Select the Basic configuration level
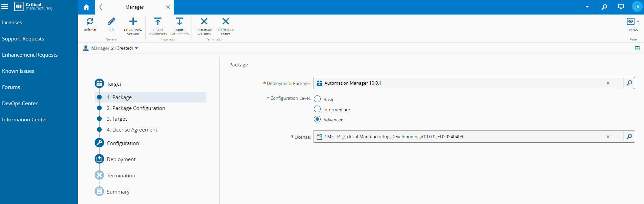 click(x=317, y=99)
